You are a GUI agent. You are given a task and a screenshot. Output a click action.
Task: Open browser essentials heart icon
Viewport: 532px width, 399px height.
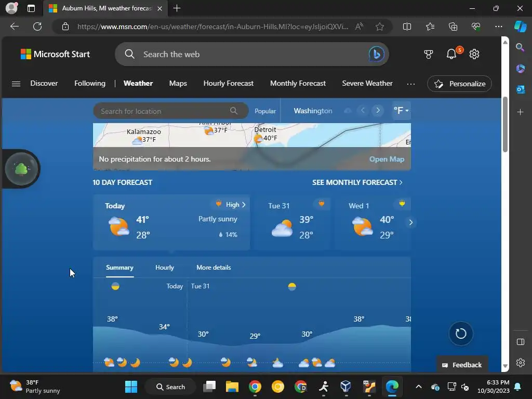pyautogui.click(x=476, y=26)
